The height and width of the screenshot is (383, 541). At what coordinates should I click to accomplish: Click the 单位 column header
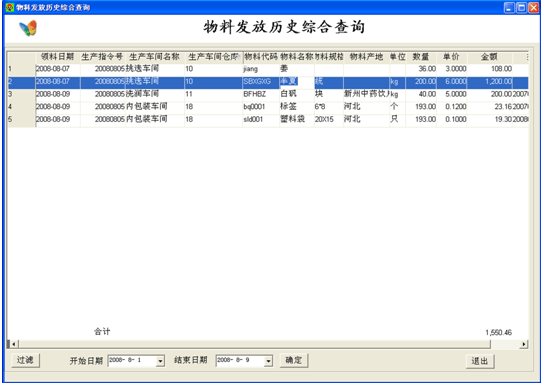tap(397, 57)
